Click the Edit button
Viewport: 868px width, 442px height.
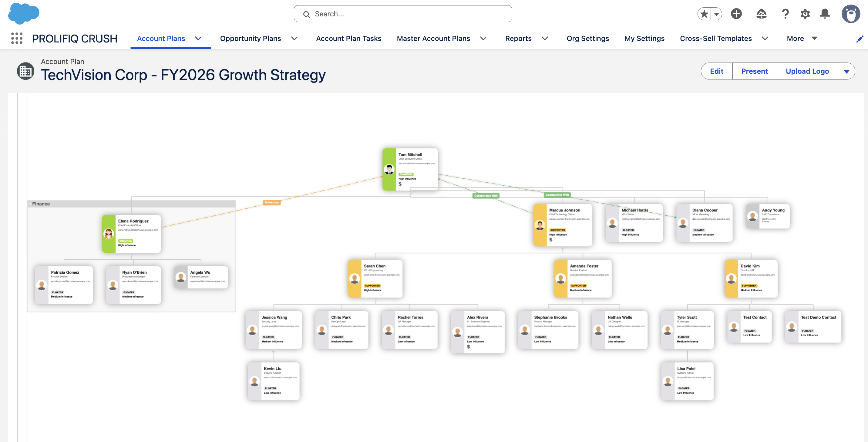[717, 71]
